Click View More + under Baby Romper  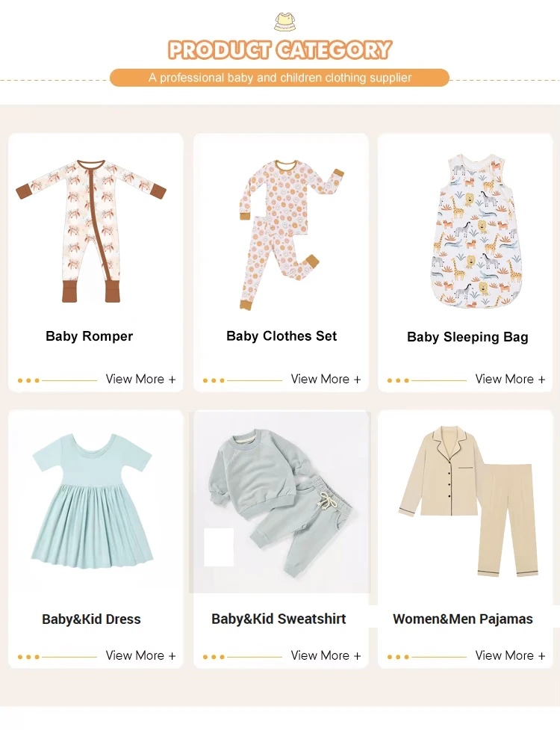[x=141, y=380]
